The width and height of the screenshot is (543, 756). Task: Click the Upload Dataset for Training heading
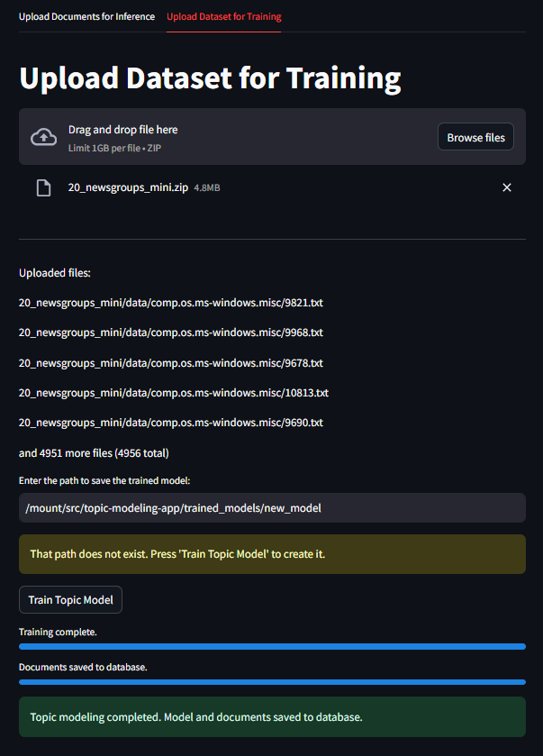210,78
